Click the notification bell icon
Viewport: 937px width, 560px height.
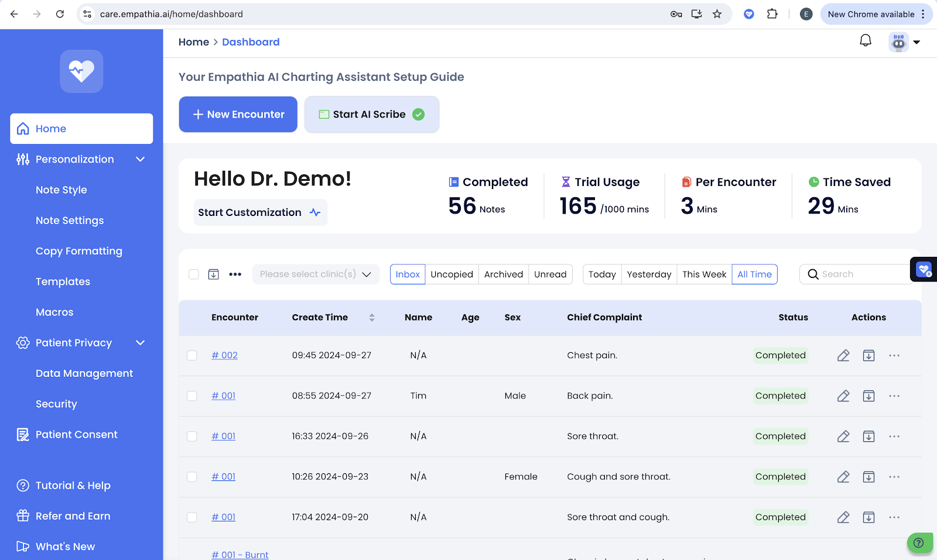point(865,41)
